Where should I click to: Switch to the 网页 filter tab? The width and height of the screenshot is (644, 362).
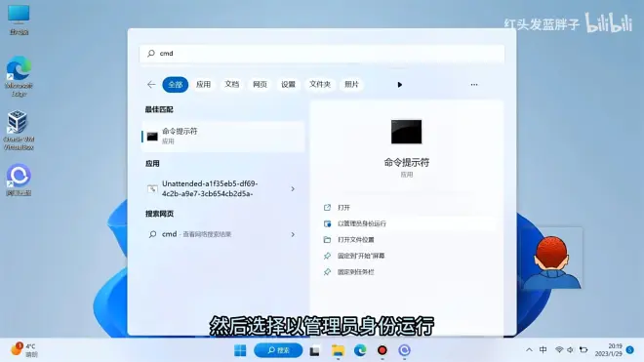[x=260, y=85]
